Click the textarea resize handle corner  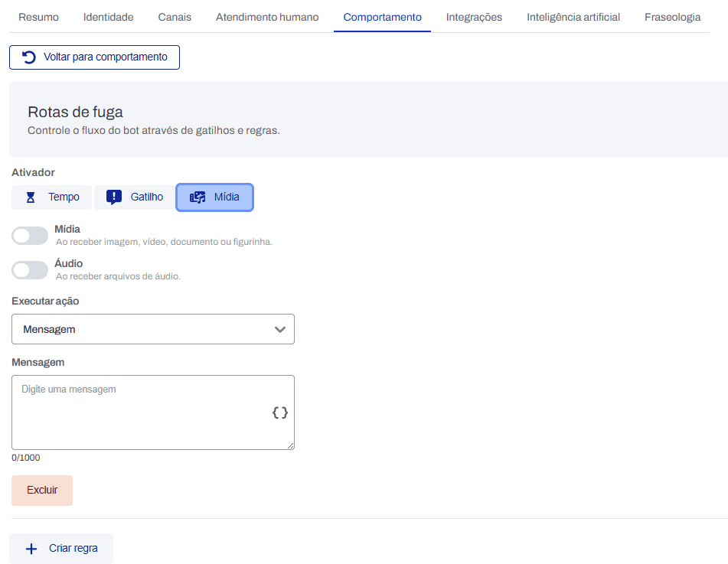pos(290,445)
